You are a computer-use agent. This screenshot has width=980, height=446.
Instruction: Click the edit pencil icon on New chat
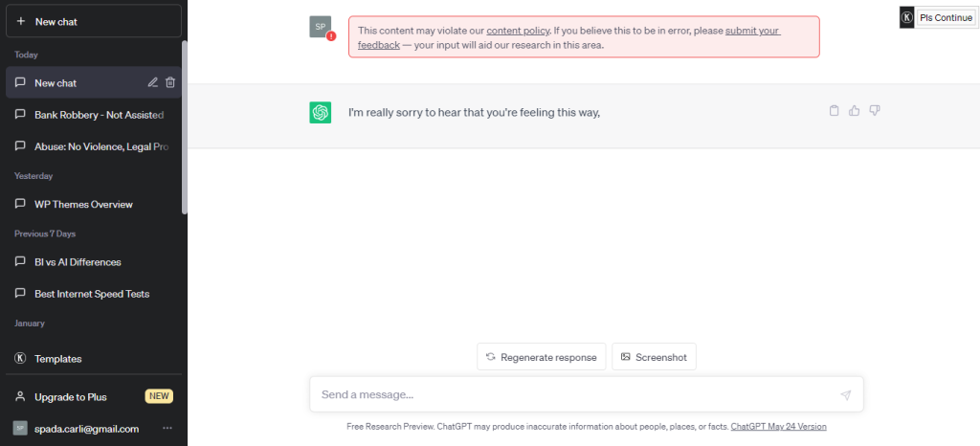[152, 82]
